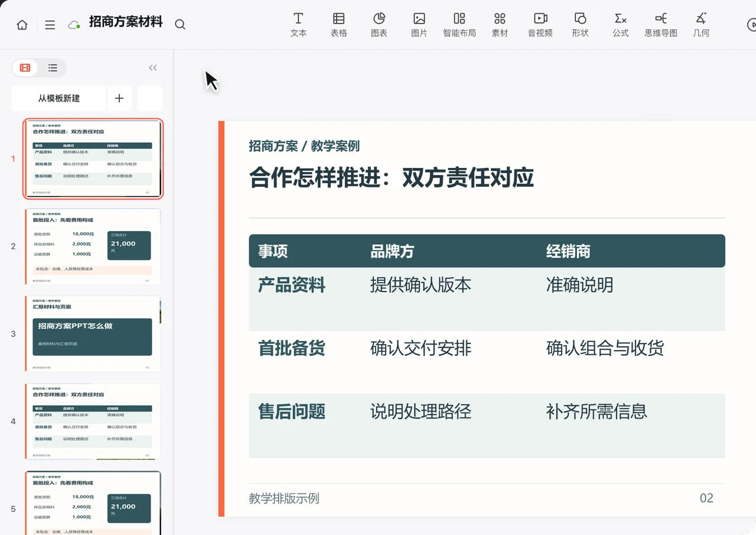
Task: Select slide 4 thumbnail
Action: point(93,421)
